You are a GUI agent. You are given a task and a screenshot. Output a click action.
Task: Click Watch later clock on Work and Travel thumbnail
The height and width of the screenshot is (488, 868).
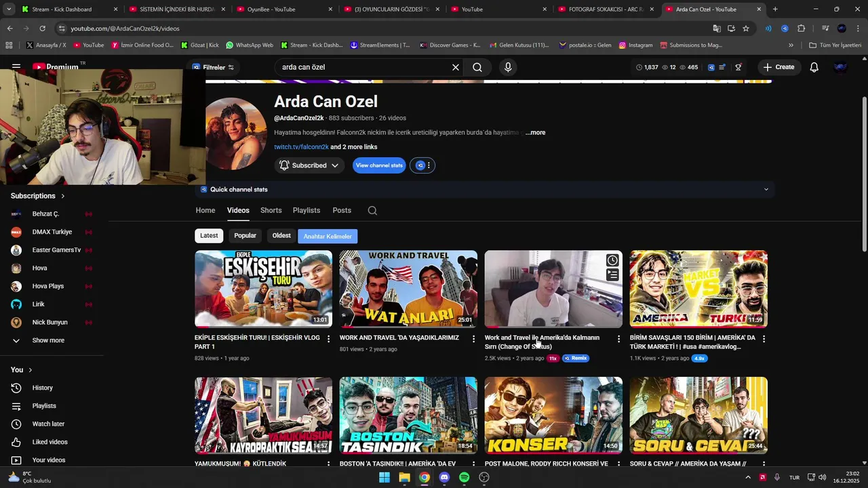(x=612, y=260)
